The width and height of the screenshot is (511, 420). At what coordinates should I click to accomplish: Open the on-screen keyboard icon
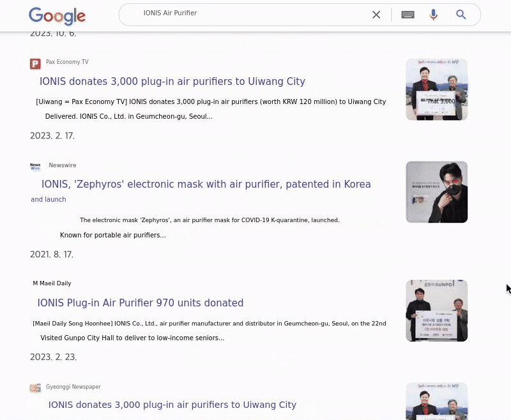(408, 15)
